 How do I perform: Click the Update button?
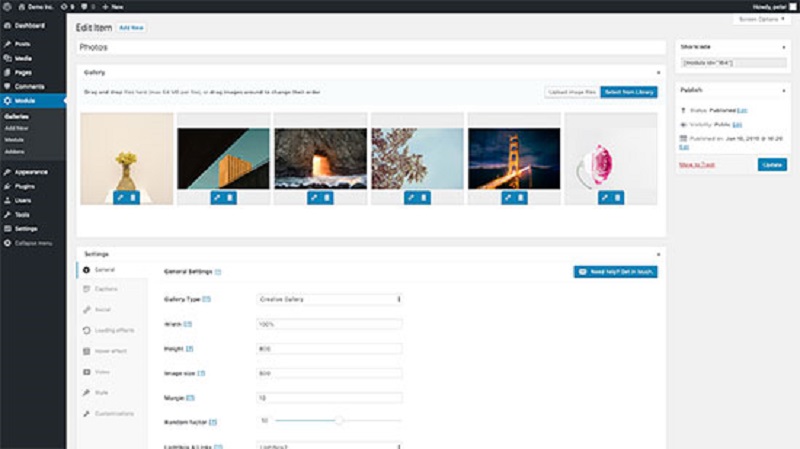[x=771, y=164]
